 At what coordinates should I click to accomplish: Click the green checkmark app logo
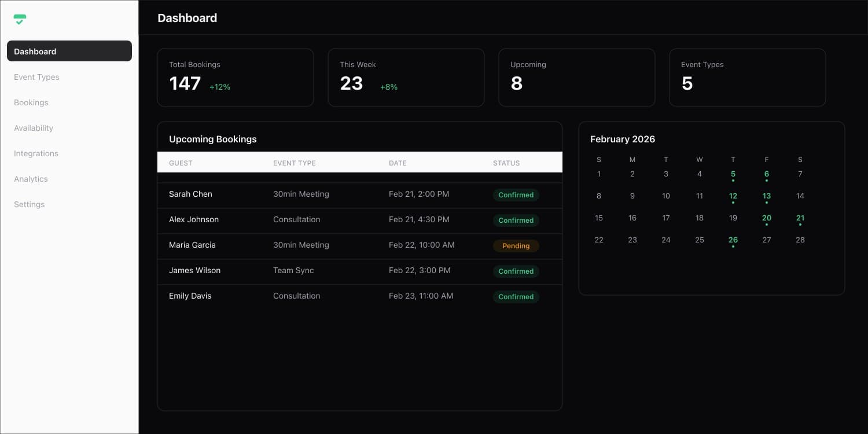[20, 19]
